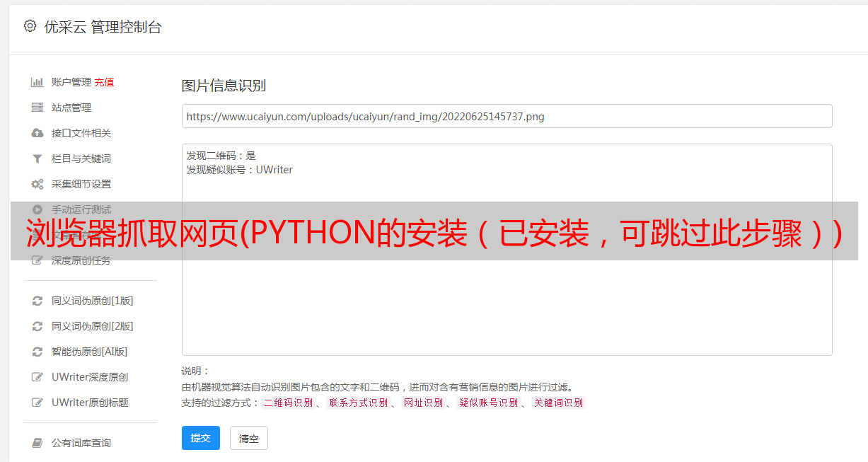Click the 二维码识别 filter tag
This screenshot has height=462, width=868.
tap(289, 403)
